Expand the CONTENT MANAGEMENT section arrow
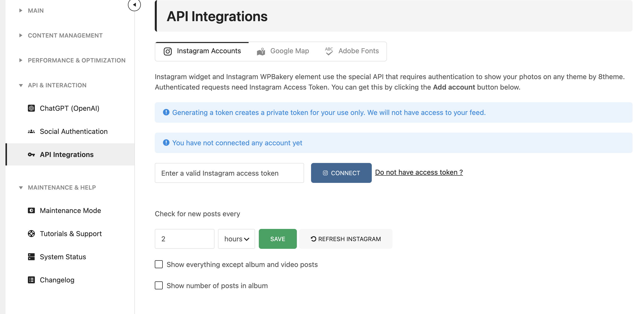 pyautogui.click(x=21, y=36)
